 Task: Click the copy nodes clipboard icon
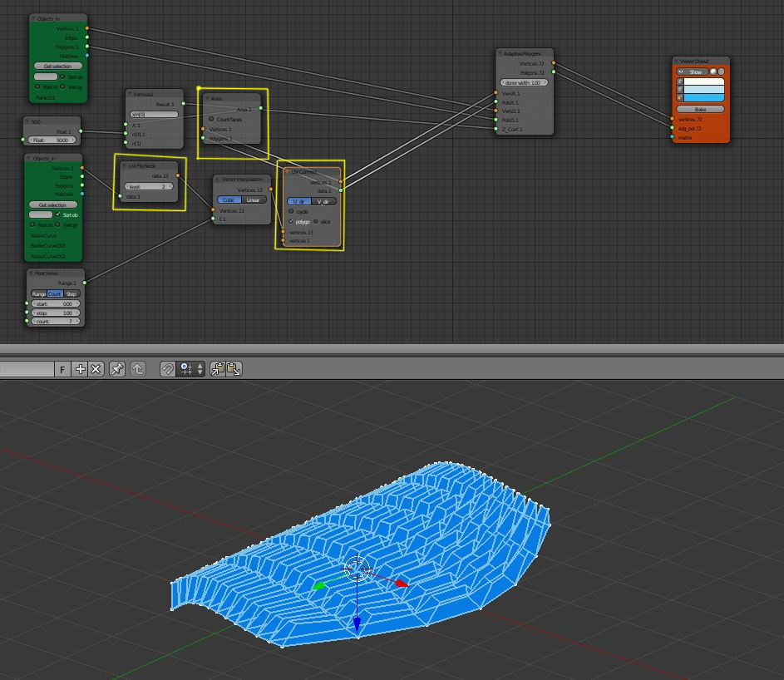pos(218,369)
